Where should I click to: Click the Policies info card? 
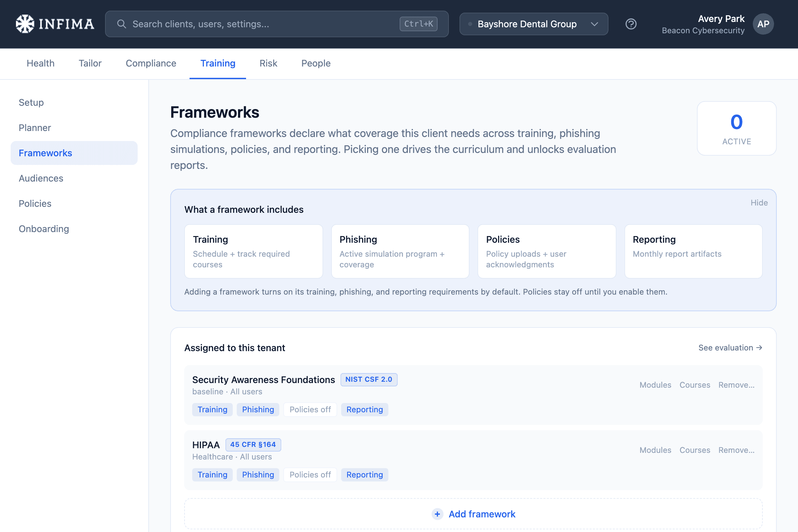[x=547, y=251]
